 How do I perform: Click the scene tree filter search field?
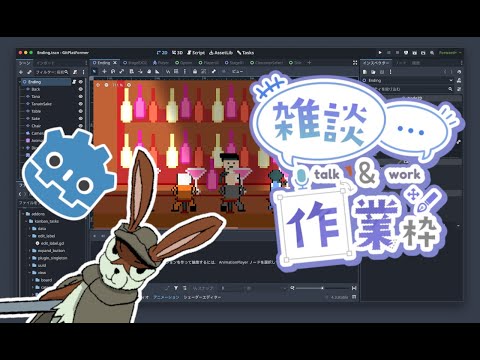click(x=52, y=72)
